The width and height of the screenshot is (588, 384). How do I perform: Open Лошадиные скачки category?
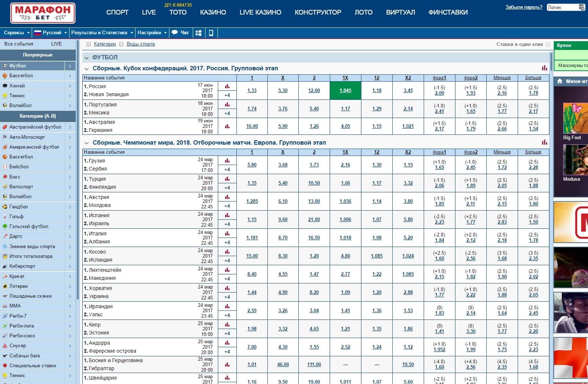pos(38,296)
